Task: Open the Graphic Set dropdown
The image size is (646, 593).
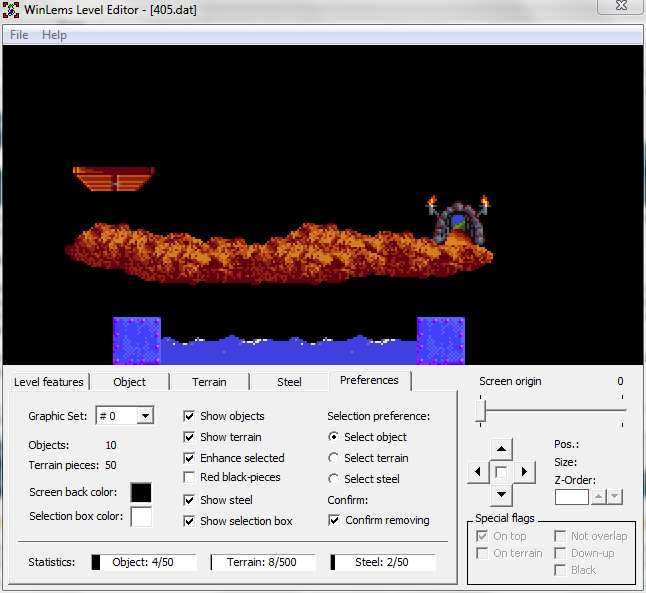Action: coord(145,416)
